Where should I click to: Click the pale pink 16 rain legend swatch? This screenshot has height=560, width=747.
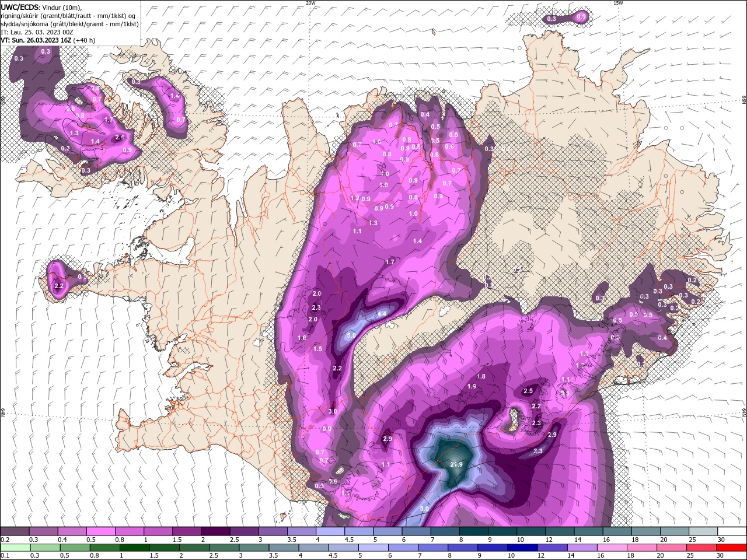[612, 548]
